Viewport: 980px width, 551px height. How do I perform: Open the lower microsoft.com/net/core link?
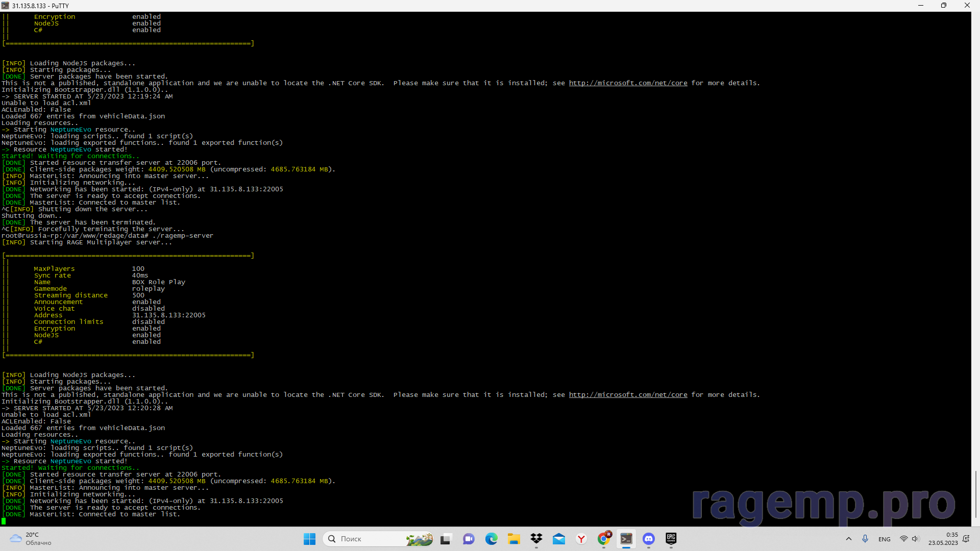pos(628,395)
